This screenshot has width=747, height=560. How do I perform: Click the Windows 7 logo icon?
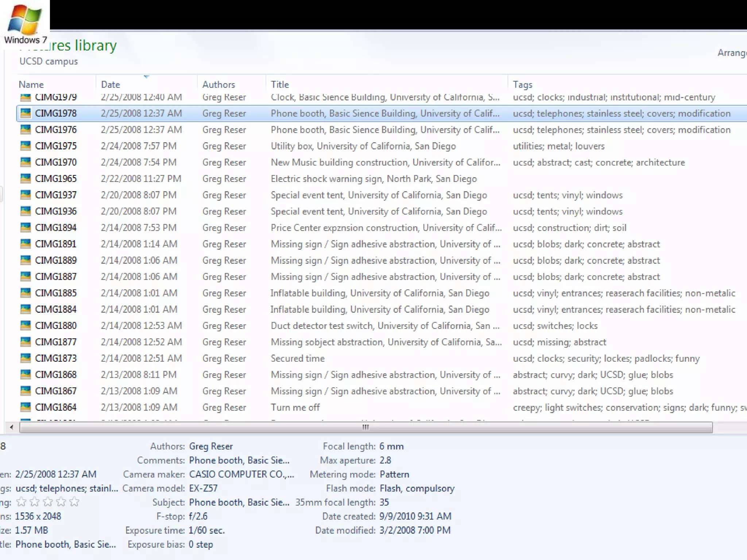pos(25,20)
